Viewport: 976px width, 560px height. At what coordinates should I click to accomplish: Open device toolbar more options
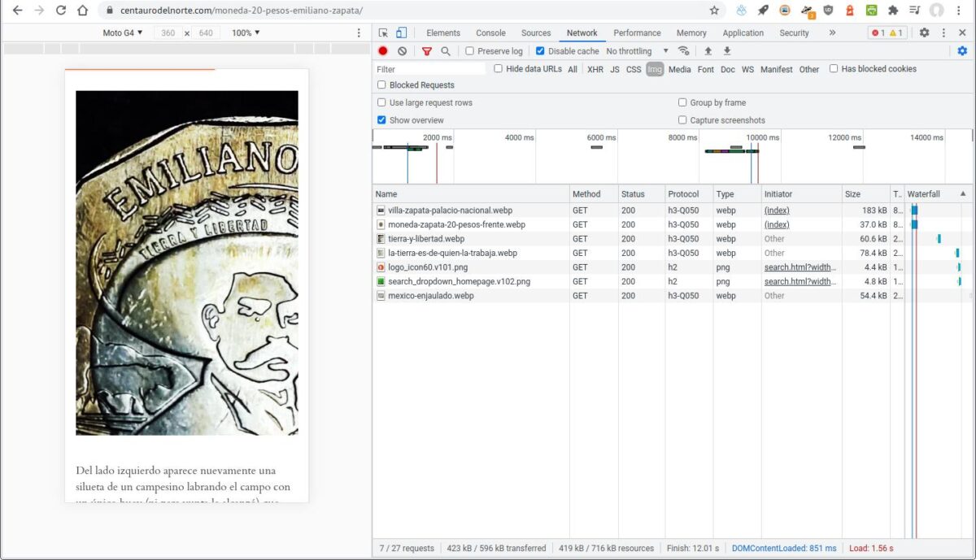(x=359, y=33)
